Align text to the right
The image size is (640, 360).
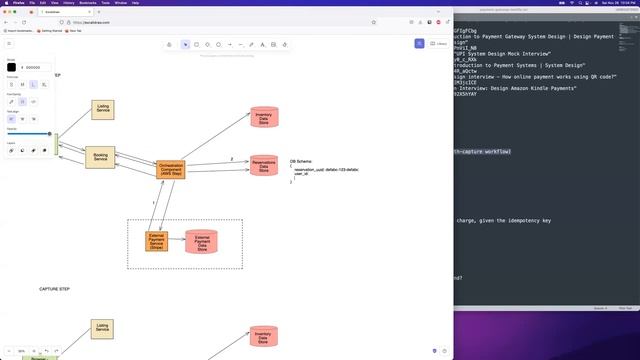click(x=33, y=119)
